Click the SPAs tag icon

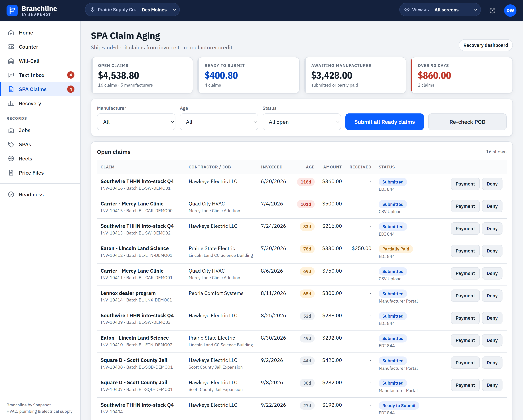click(x=11, y=144)
